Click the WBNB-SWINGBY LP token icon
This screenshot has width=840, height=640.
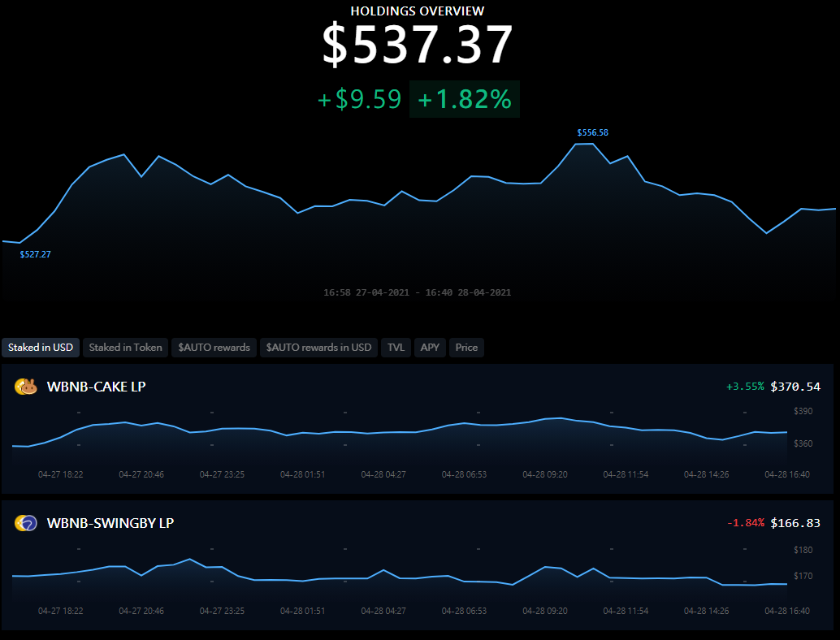26,523
